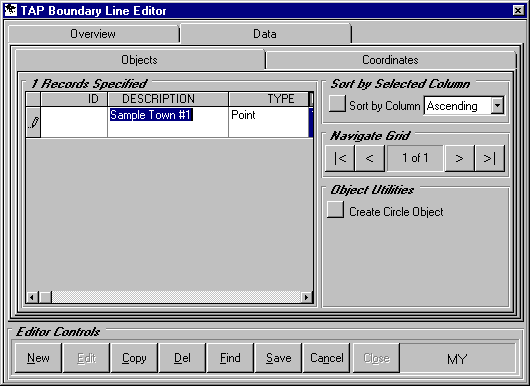
Task: Click the MY label panel
Action: coord(457,359)
